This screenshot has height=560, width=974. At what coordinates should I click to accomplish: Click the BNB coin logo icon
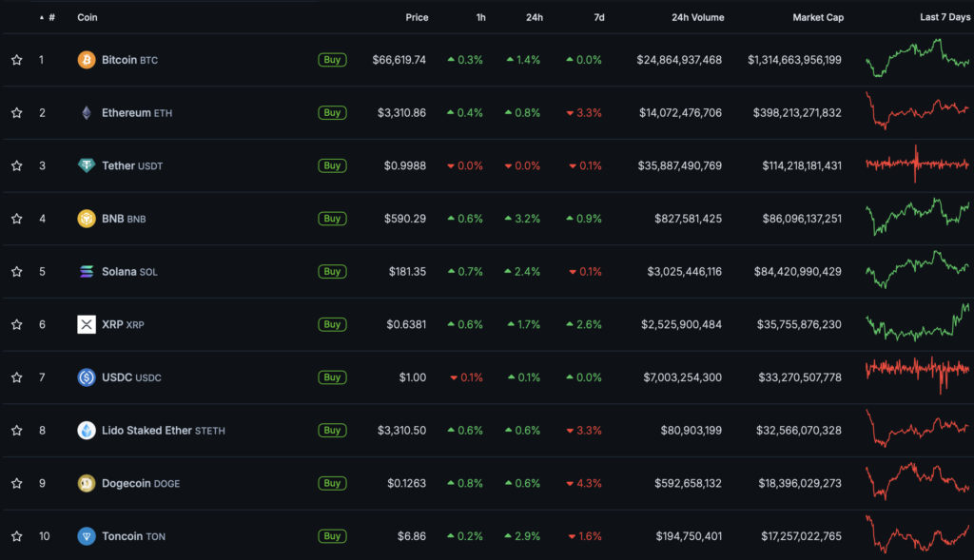87,219
